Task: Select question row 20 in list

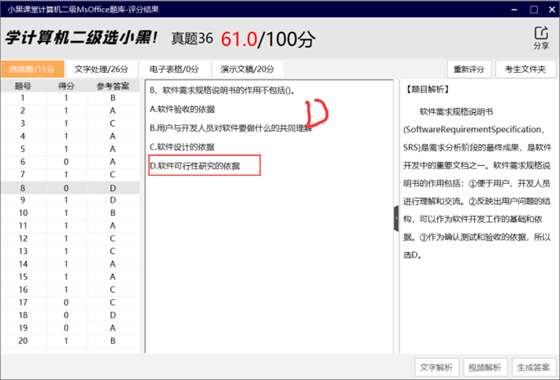Action: (70, 341)
